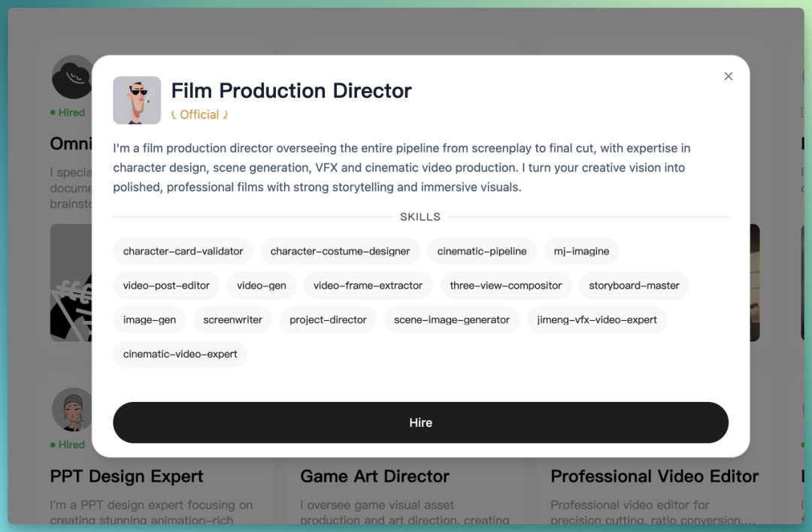Viewport: 812px width, 532px height.
Task: Choose the mj-imagine skill chip
Action: pos(581,251)
